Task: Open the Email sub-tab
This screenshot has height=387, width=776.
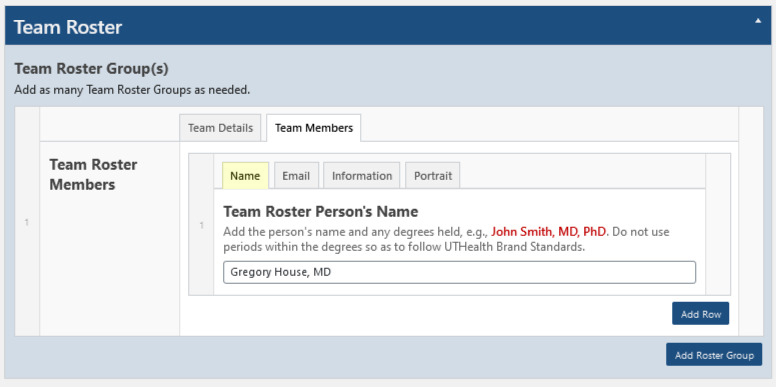Action: [296, 176]
